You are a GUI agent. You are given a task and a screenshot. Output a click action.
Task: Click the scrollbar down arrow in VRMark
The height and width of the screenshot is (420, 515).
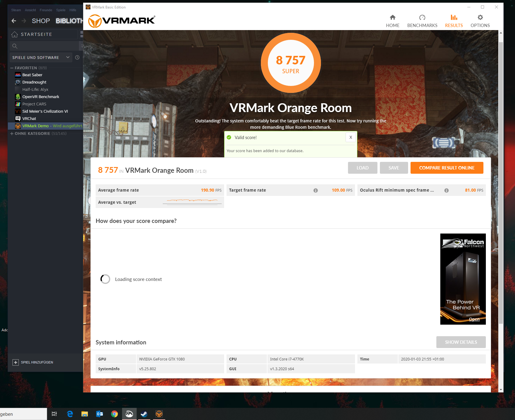point(501,390)
